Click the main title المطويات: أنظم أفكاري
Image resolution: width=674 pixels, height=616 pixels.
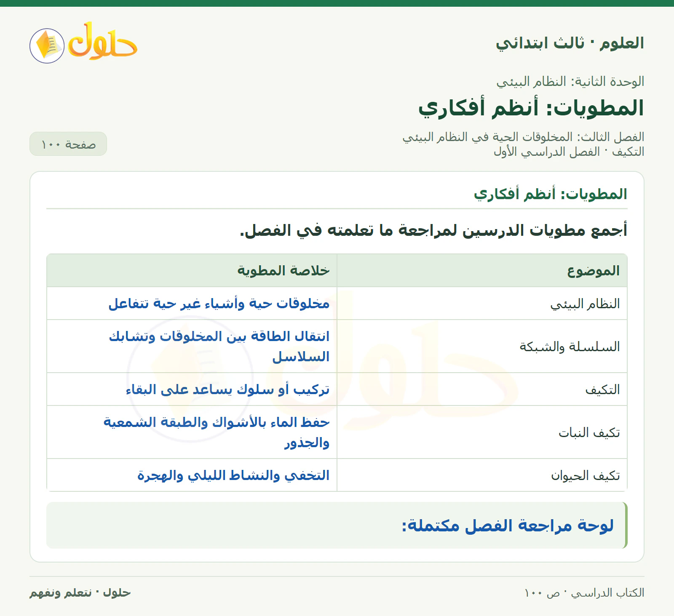pyautogui.click(x=531, y=108)
